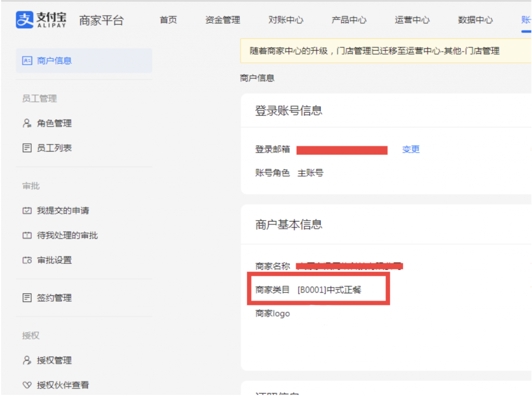Click the 变更 link to change email
This screenshot has height=396, width=532.
(410, 149)
